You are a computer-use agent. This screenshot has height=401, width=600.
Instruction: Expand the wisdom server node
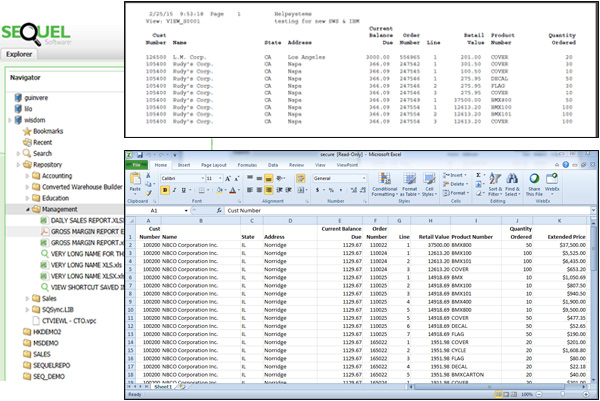pyautogui.click(x=10, y=120)
